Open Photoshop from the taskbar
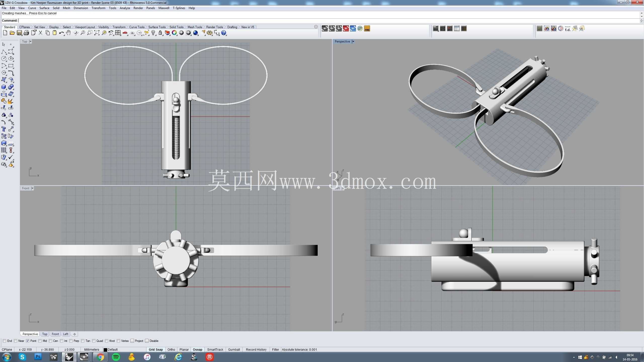Viewport: 644px width, 362px height. click(38, 357)
